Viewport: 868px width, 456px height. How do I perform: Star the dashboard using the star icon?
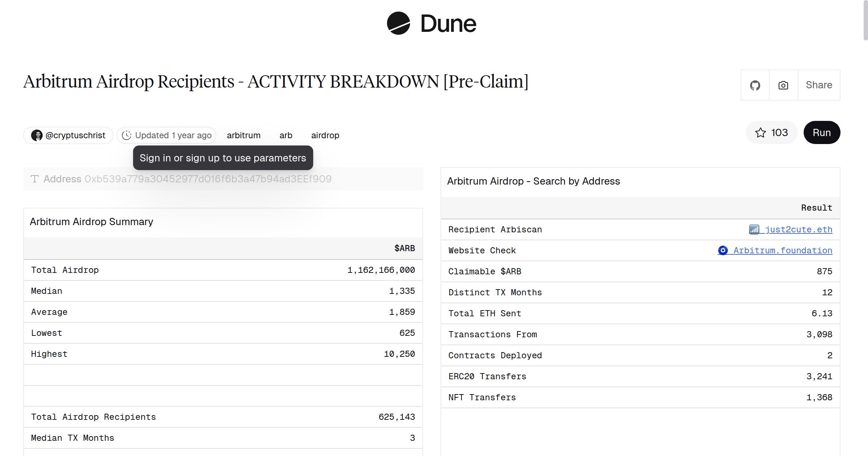coord(761,133)
